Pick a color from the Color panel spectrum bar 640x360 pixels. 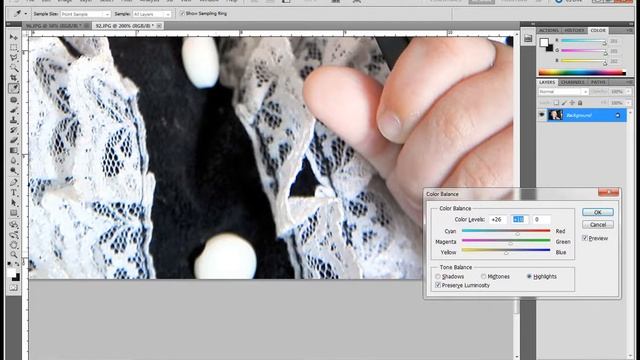(x=582, y=73)
